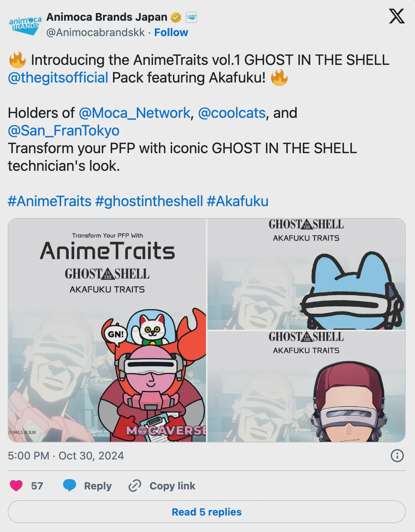Click the copy link chain icon
415x532 pixels.
[x=135, y=486]
